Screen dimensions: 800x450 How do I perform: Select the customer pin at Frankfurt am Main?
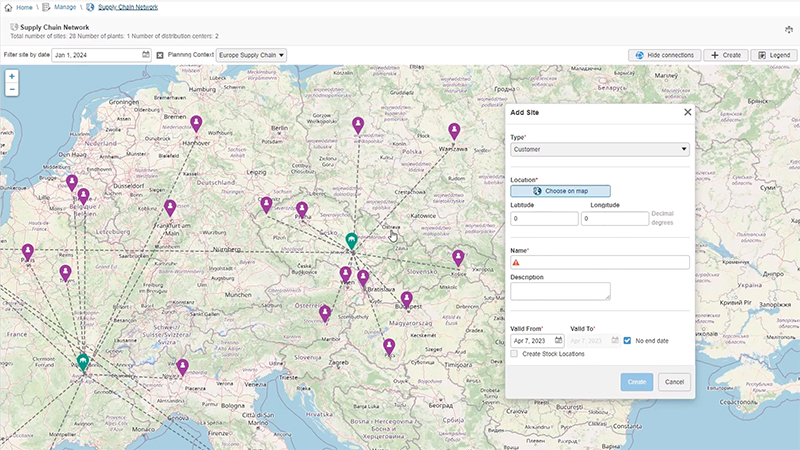coord(170,208)
